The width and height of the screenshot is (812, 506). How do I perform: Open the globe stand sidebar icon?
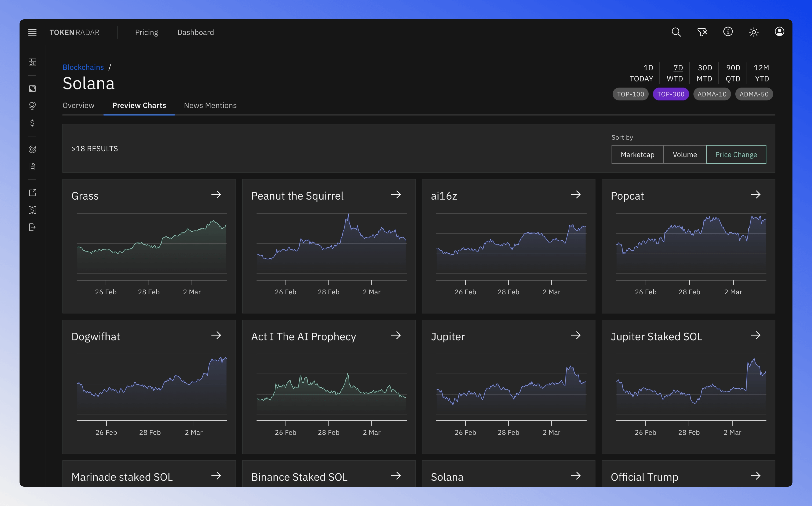pos(32,106)
